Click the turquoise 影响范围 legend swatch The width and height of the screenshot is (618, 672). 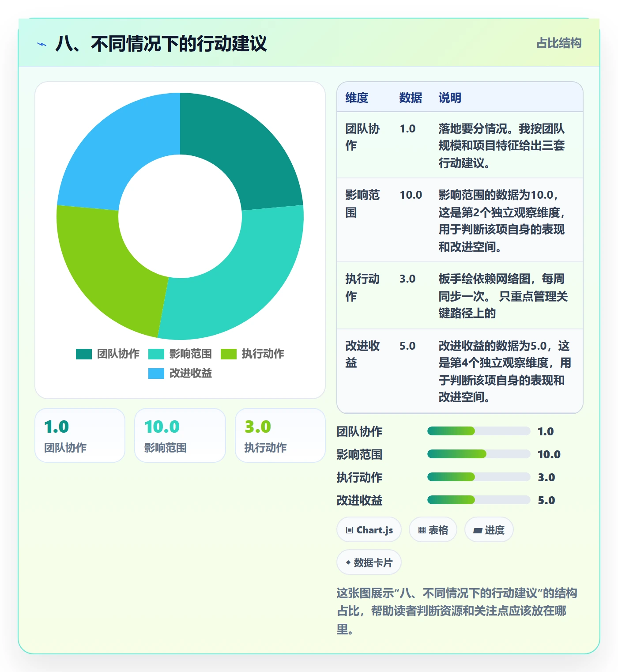(x=156, y=354)
